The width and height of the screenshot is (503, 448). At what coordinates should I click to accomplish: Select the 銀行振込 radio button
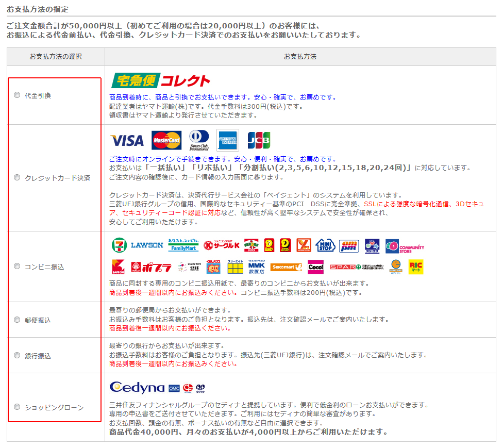[17, 356]
